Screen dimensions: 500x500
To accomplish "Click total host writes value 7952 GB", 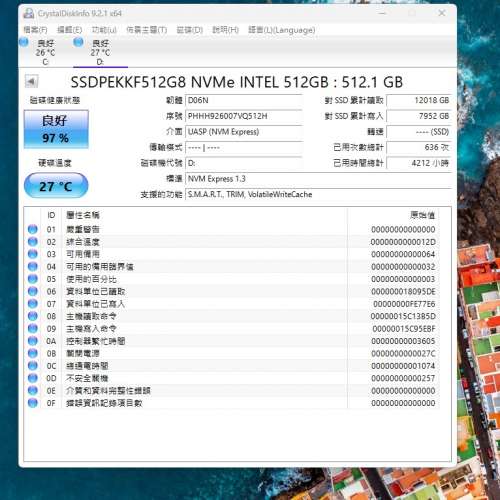I will (419, 116).
